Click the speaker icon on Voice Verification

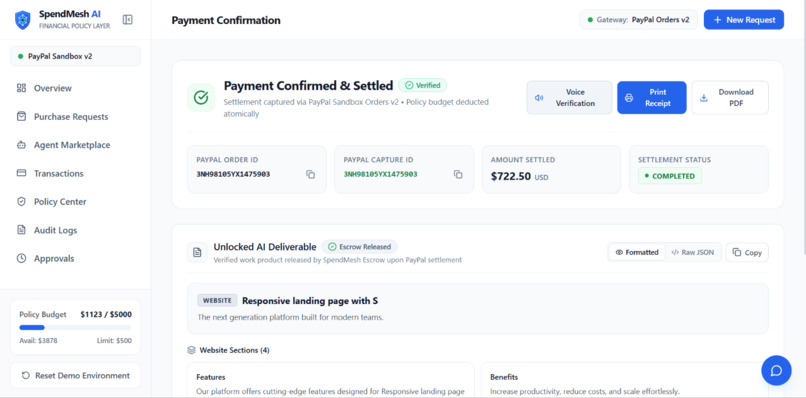pos(539,98)
